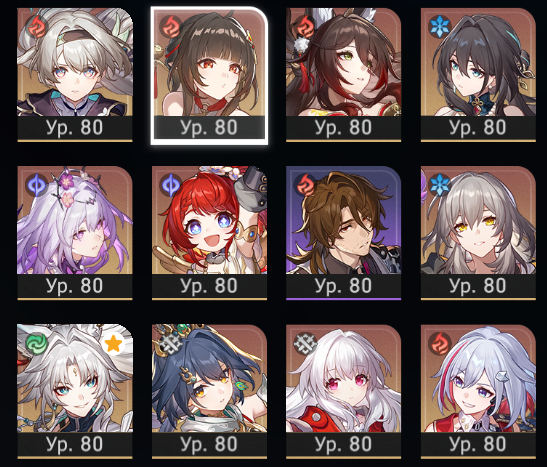The height and width of the screenshot is (467, 547).
Task: Click the fire icon on gray-haired girl card
Action: [x=37, y=27]
